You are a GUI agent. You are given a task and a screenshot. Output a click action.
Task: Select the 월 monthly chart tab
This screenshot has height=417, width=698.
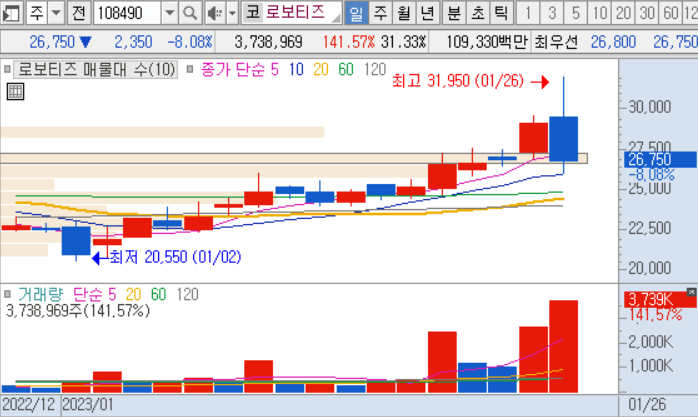[x=404, y=13]
